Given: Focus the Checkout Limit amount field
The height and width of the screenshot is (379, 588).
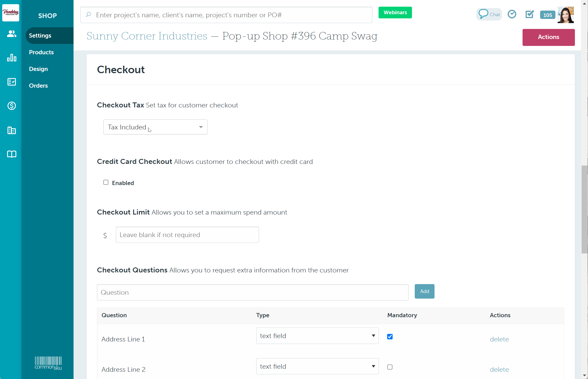Looking at the screenshot, I should pyautogui.click(x=187, y=235).
